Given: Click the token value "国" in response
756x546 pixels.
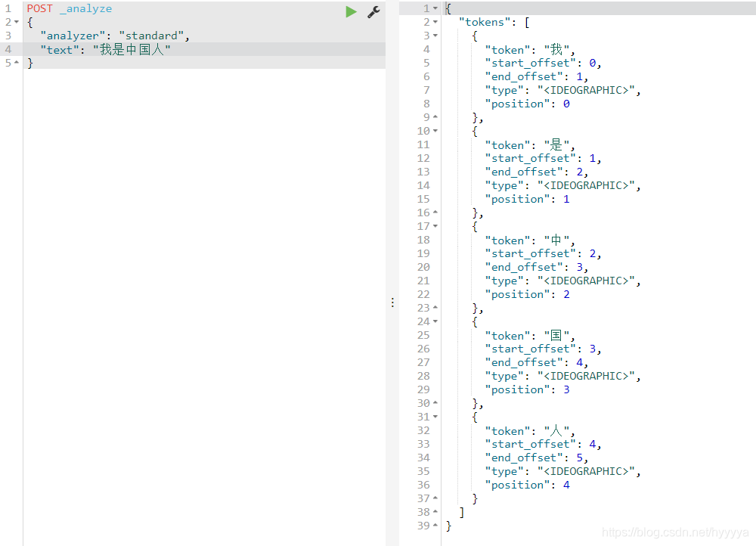Looking at the screenshot, I should click(x=556, y=335).
